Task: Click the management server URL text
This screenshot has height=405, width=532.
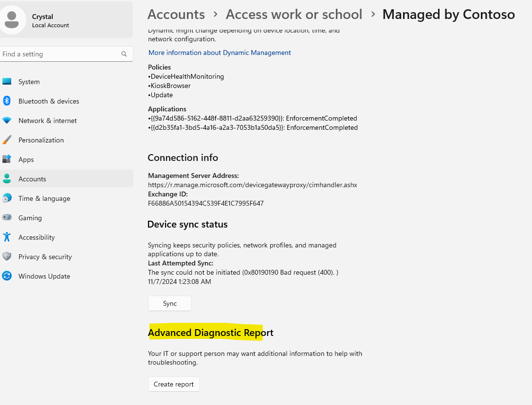Action: (253, 185)
